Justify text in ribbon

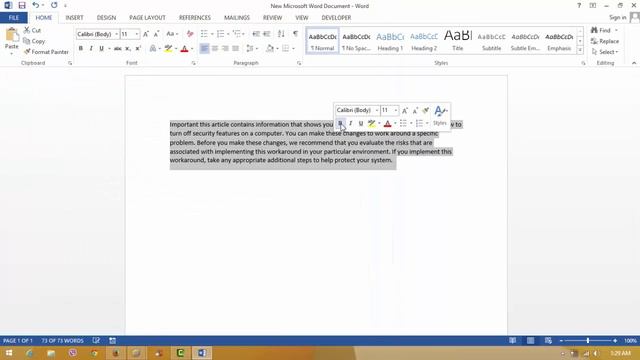[x=235, y=49]
